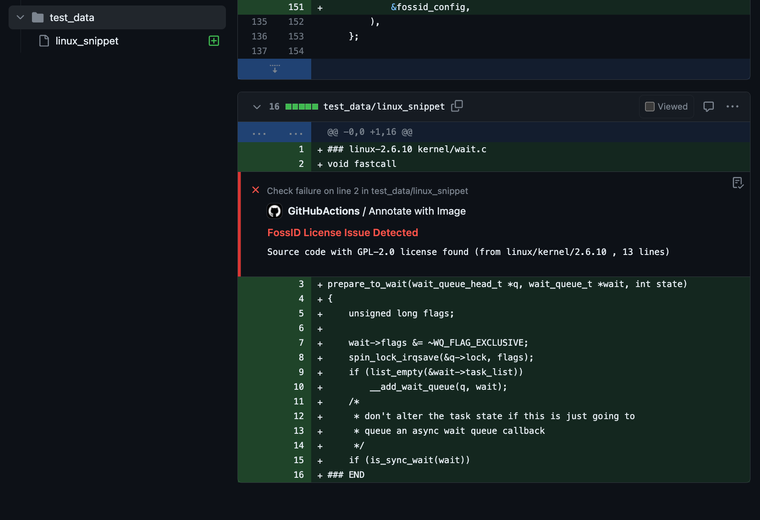
Task: Select the test_data folder icon
Action: (x=37, y=17)
